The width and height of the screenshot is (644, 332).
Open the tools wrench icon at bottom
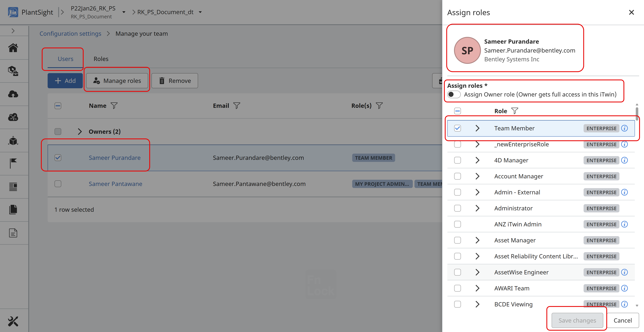pos(13,321)
